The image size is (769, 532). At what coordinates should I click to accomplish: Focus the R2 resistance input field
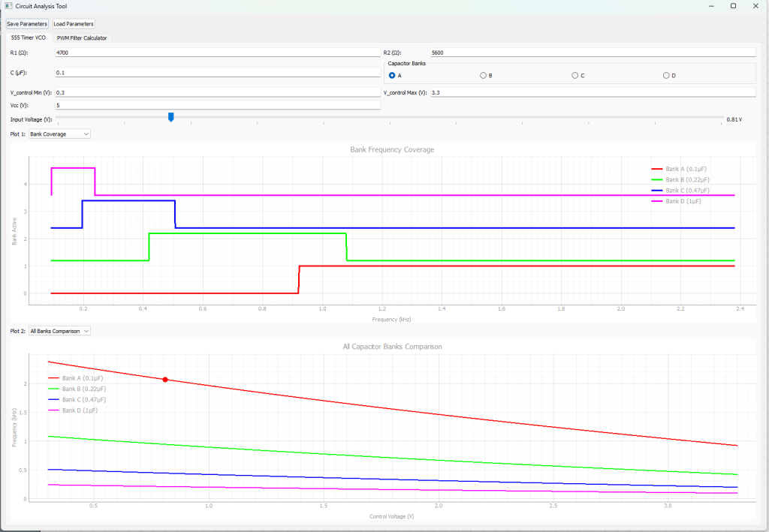click(592, 53)
